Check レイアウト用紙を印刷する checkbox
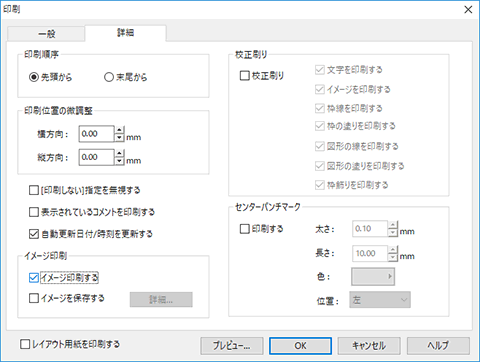The width and height of the screenshot is (480, 362). [x=25, y=344]
